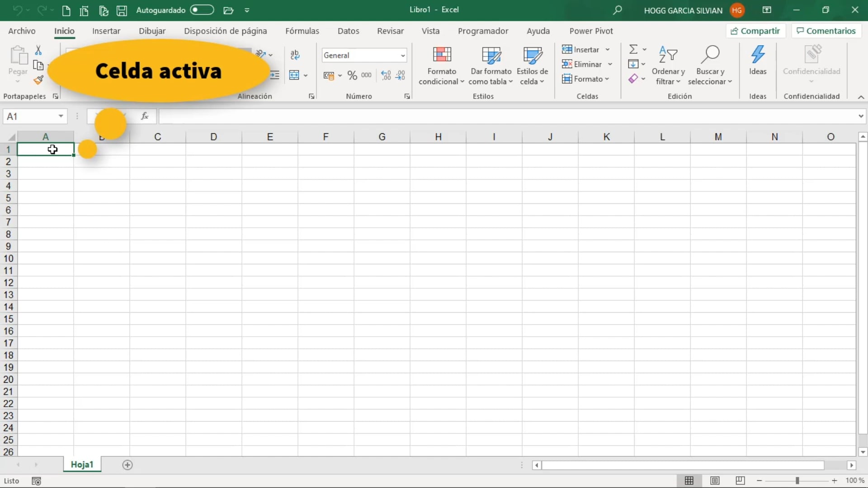
Task: Open the name box dropdown
Action: 61,116
